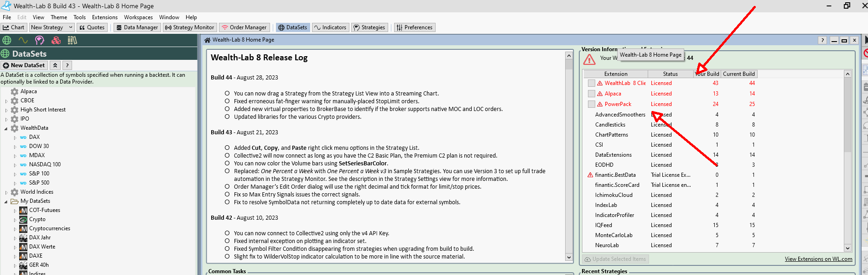868x275 pixels.
Task: Select the DAX Werte dataset
Action: 42,247
